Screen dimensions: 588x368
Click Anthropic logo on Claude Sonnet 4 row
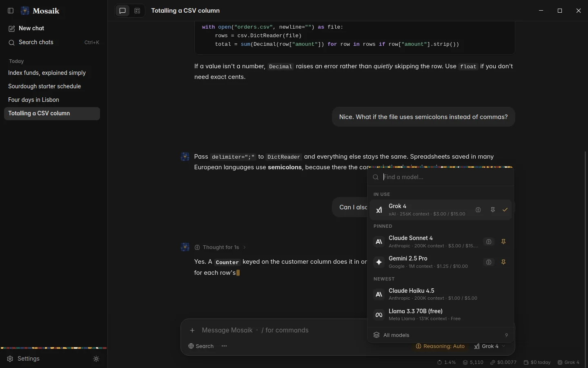click(x=379, y=242)
